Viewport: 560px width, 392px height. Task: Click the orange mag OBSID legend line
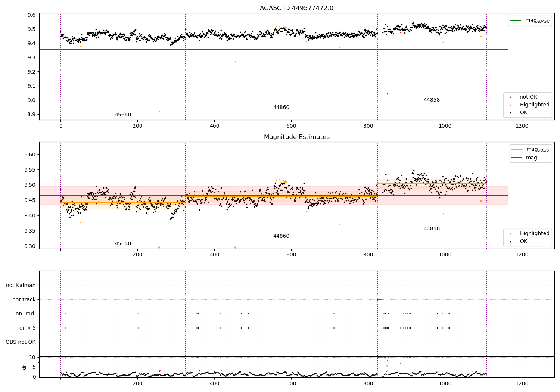tap(517, 149)
